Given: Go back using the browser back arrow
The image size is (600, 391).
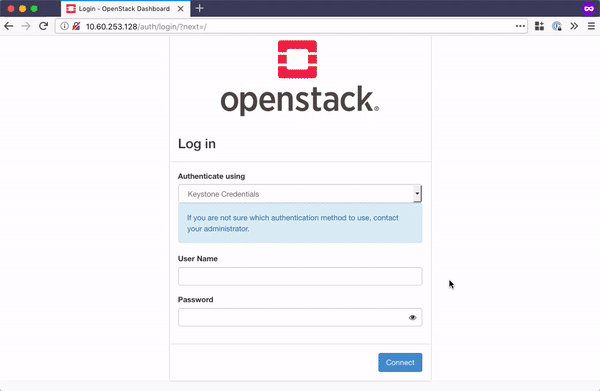Looking at the screenshot, I should pos(9,26).
